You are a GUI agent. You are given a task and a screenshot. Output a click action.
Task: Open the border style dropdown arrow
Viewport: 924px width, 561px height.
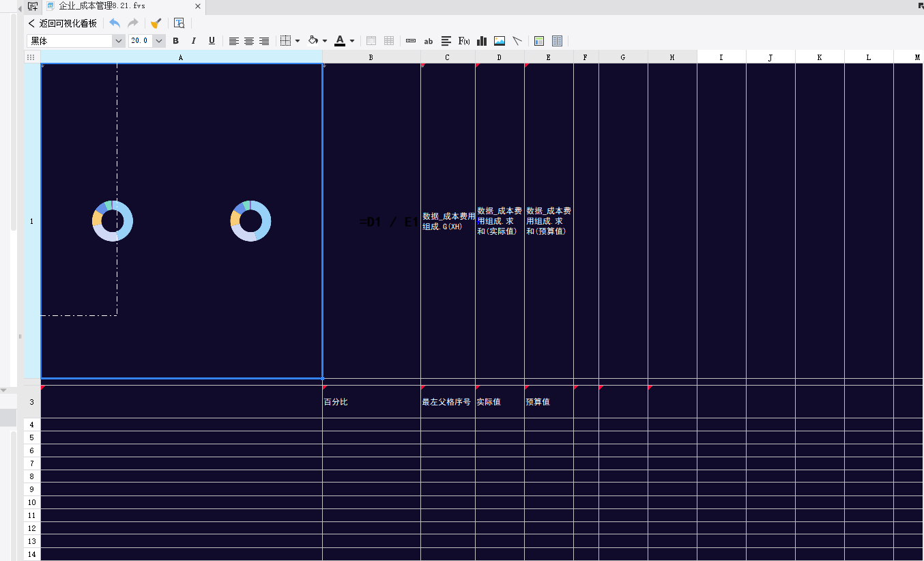coord(298,41)
